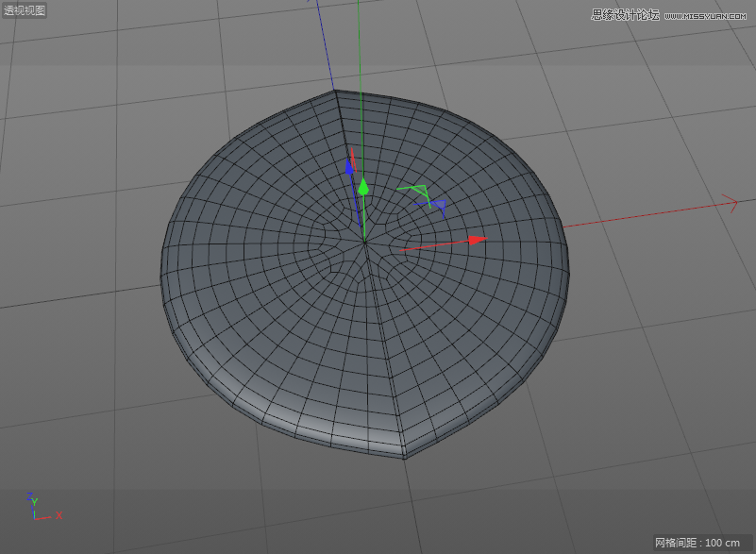
Task: Select the green Y-axis move arrow
Action: pyautogui.click(x=363, y=187)
